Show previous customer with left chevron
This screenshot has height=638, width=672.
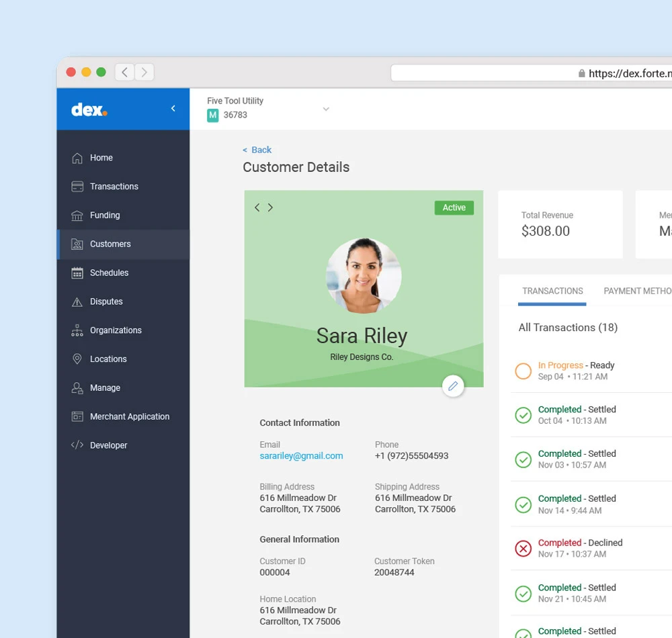point(257,208)
